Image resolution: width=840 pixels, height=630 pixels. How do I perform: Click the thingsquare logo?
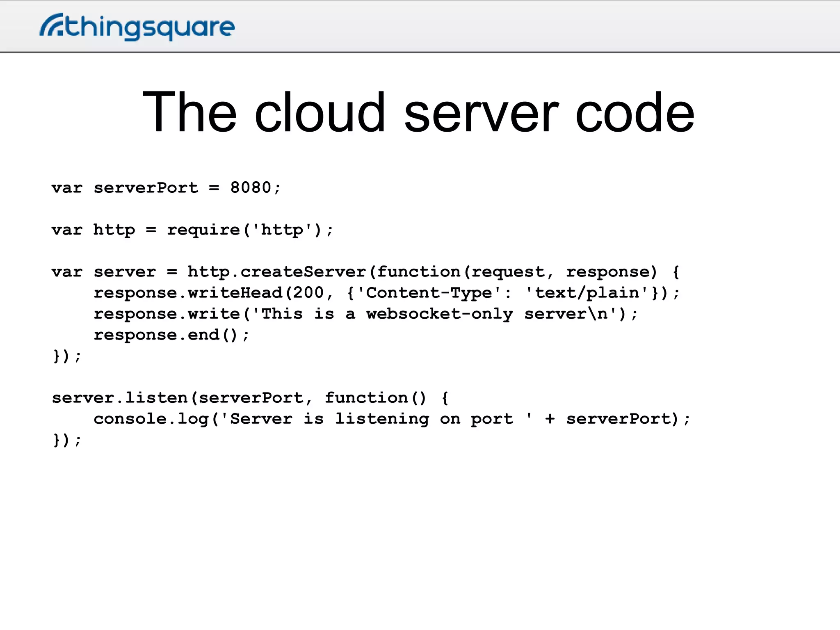pyautogui.click(x=137, y=27)
